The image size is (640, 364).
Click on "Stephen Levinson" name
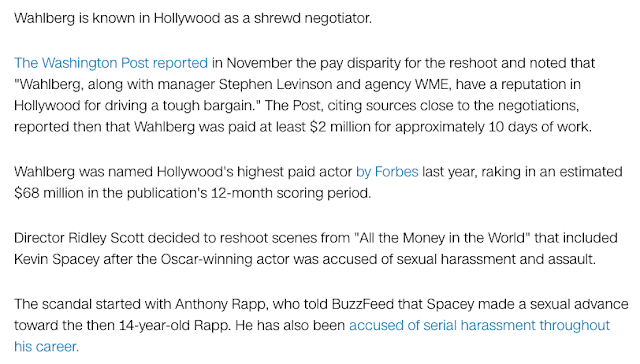pyautogui.click(x=276, y=84)
